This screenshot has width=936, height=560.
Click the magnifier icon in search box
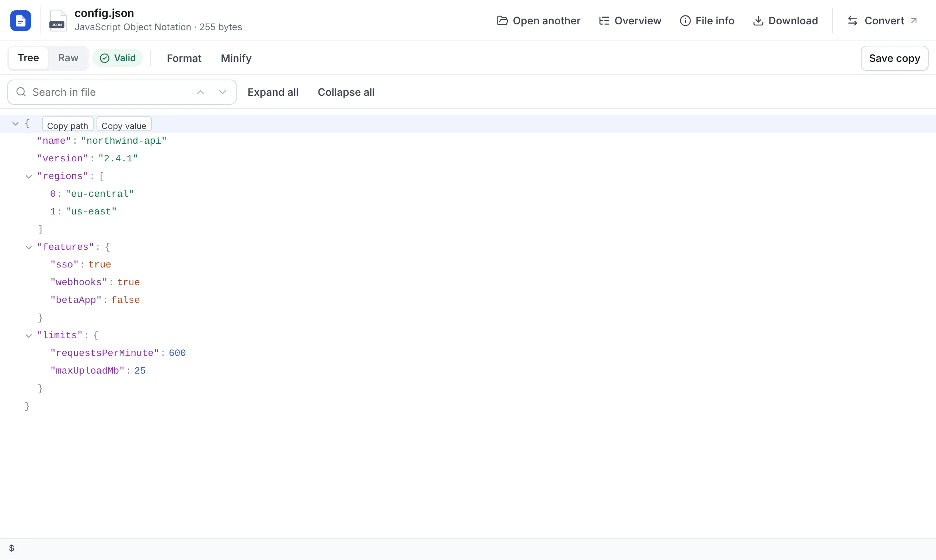coord(21,92)
